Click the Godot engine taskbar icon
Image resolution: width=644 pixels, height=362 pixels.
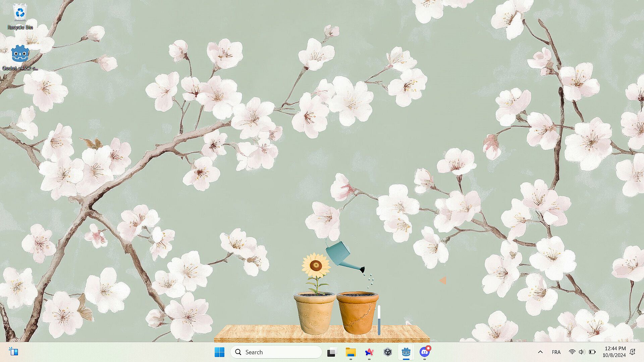click(x=406, y=352)
